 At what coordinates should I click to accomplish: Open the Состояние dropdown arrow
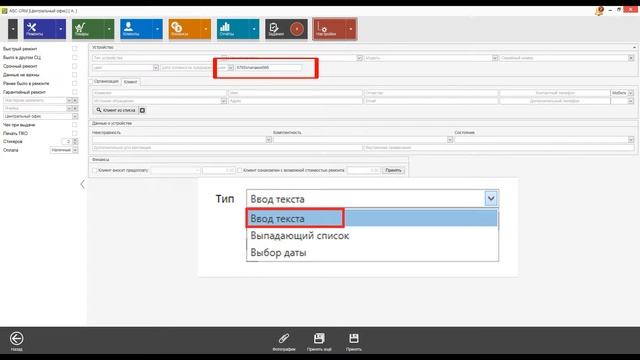click(631, 140)
